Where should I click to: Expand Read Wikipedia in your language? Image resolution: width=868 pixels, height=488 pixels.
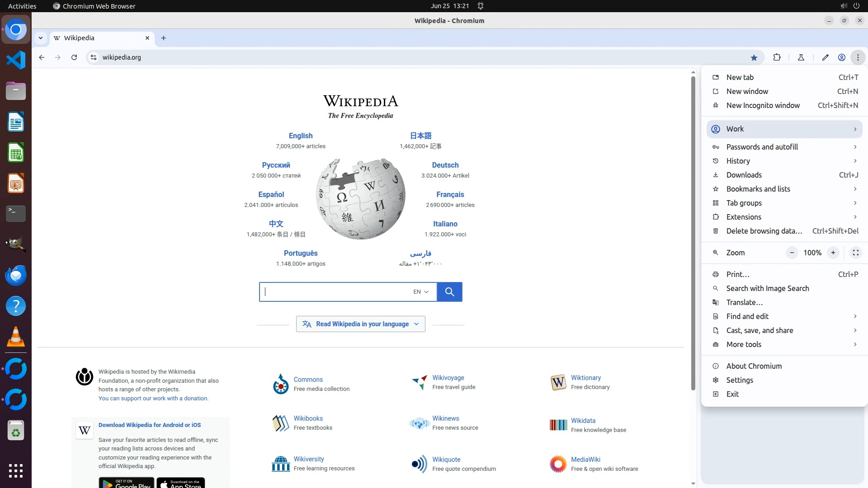coord(360,324)
